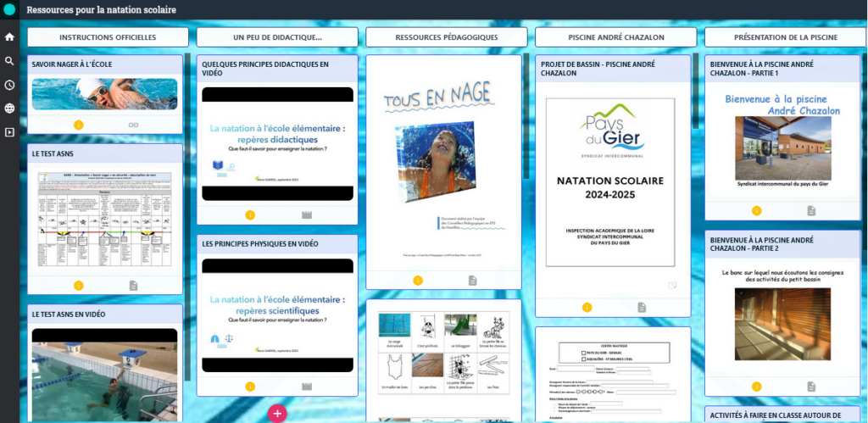The width and height of the screenshot is (868, 423).
Task: Click document icon on Projet de bassin card
Action: (x=642, y=307)
